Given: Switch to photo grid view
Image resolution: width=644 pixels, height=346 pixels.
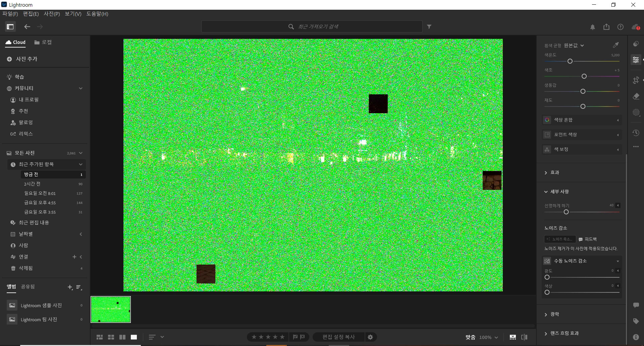Looking at the screenshot, I should 100,337.
